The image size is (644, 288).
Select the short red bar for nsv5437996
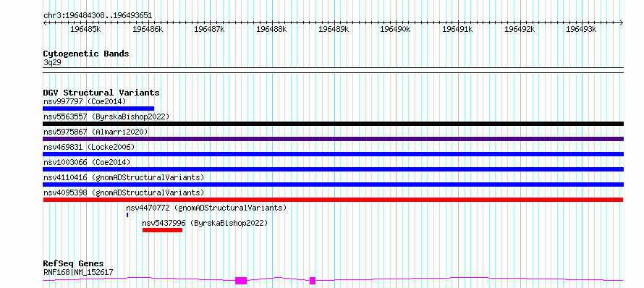[162, 230]
